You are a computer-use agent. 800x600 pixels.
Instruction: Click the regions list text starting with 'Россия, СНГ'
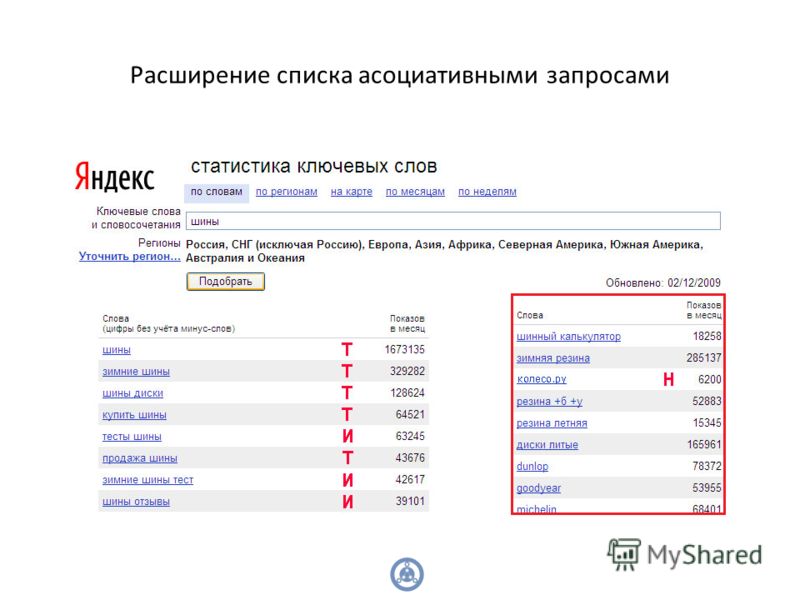[444, 251]
